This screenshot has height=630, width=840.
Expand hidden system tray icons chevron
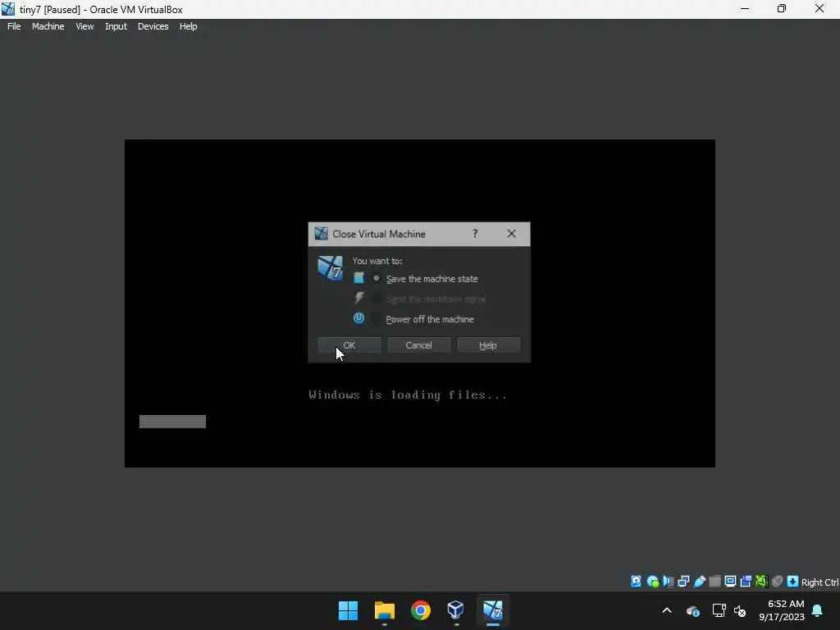pyautogui.click(x=667, y=610)
